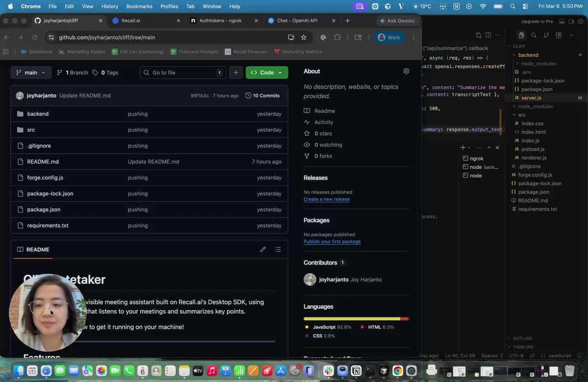
Task: Click Create a new release
Action: [x=326, y=199]
